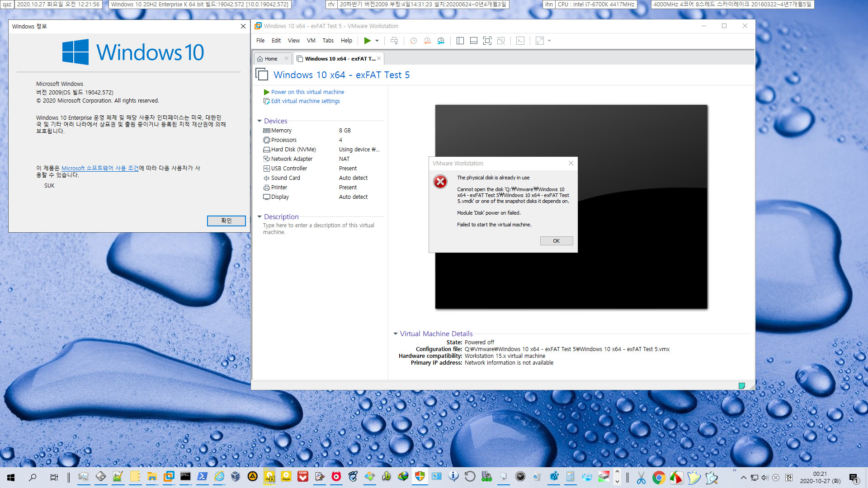
Task: Open VirtualBox cube icon on taskbar
Action: click(236, 477)
